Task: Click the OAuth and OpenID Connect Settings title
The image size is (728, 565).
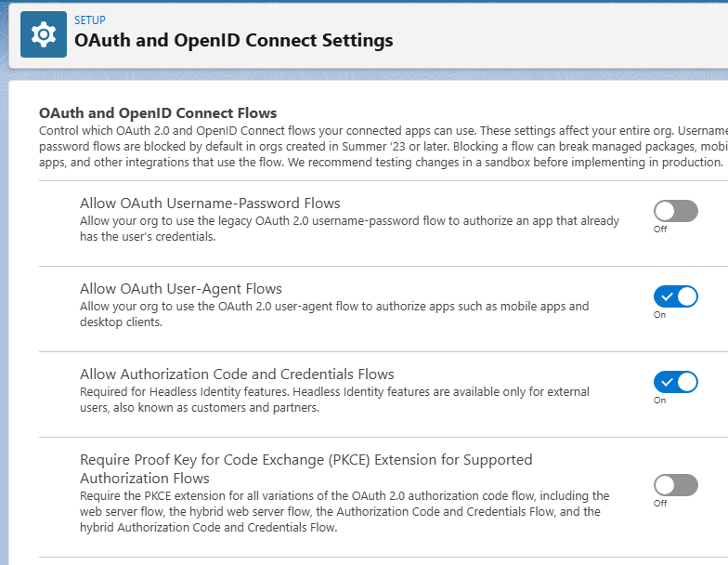Action: tap(233, 40)
